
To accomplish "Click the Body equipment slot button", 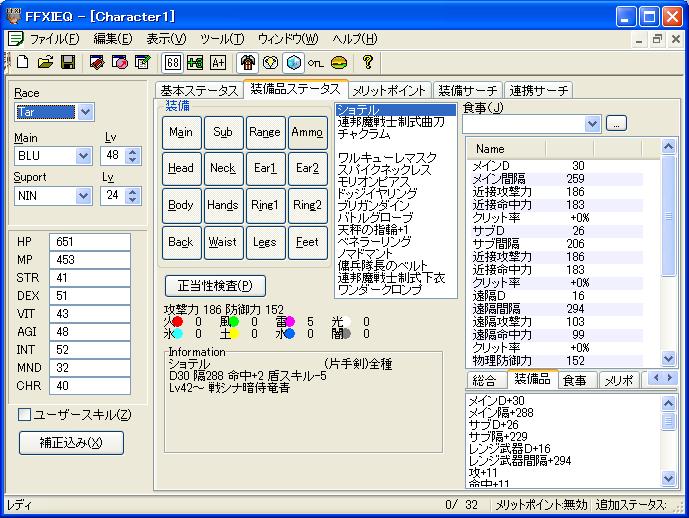I will pos(181,205).
